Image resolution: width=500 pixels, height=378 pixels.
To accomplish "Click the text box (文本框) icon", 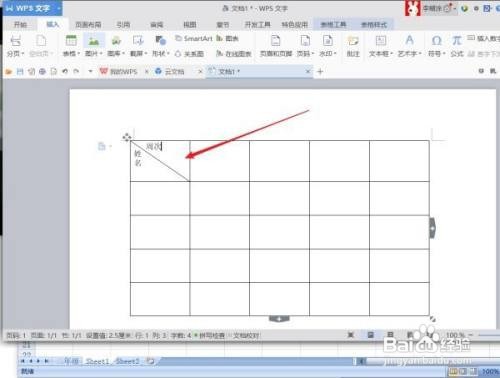I will pos(381,41).
